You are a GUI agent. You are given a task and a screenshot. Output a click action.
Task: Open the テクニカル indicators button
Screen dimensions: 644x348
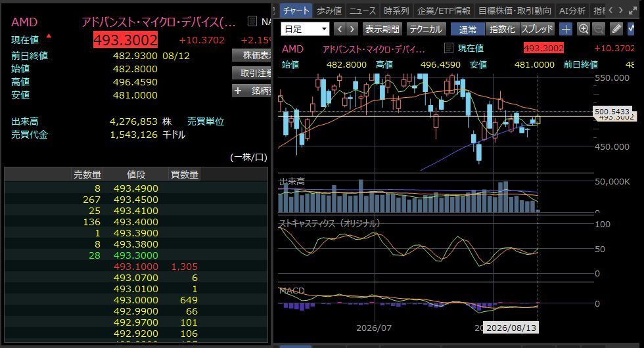tap(426, 29)
